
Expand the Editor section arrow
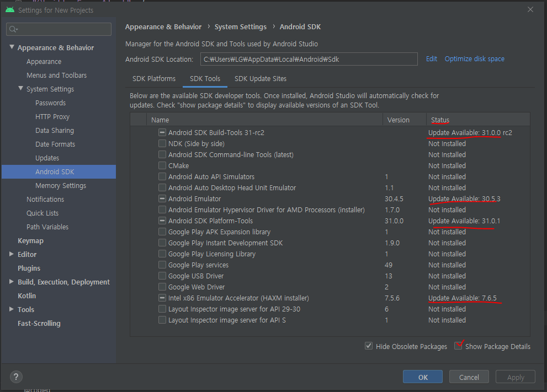(x=12, y=254)
